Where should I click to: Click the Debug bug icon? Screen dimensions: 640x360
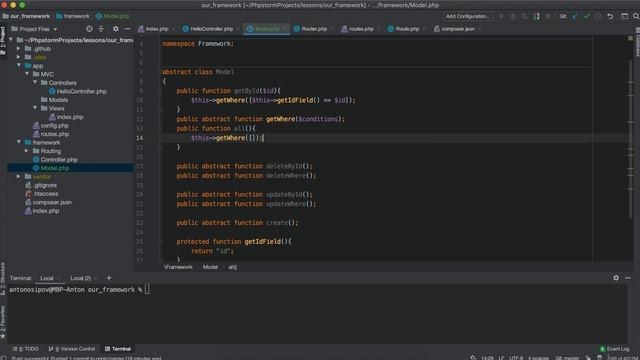[x=513, y=16]
